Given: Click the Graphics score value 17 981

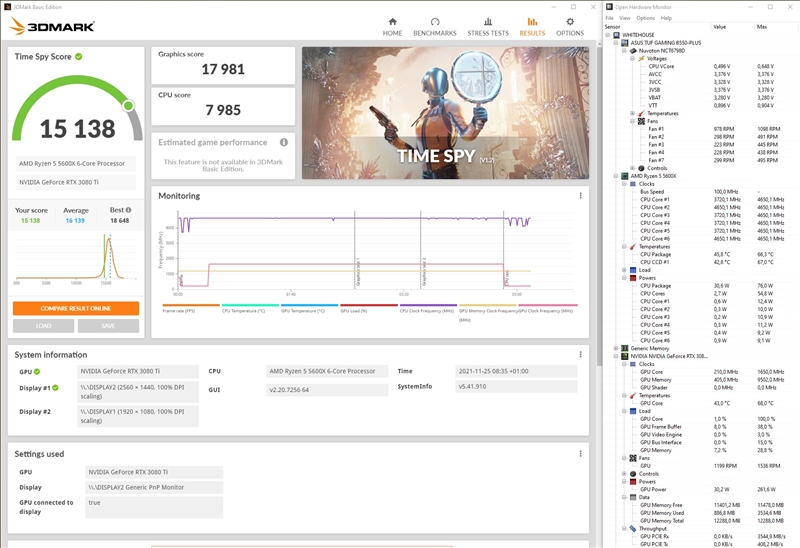Looking at the screenshot, I should tap(223, 69).
